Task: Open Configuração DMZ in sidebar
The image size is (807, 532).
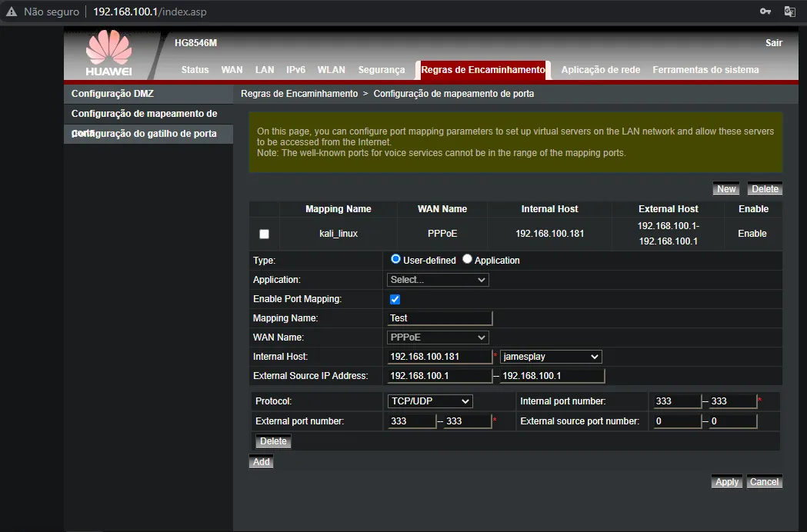Action: click(x=113, y=94)
